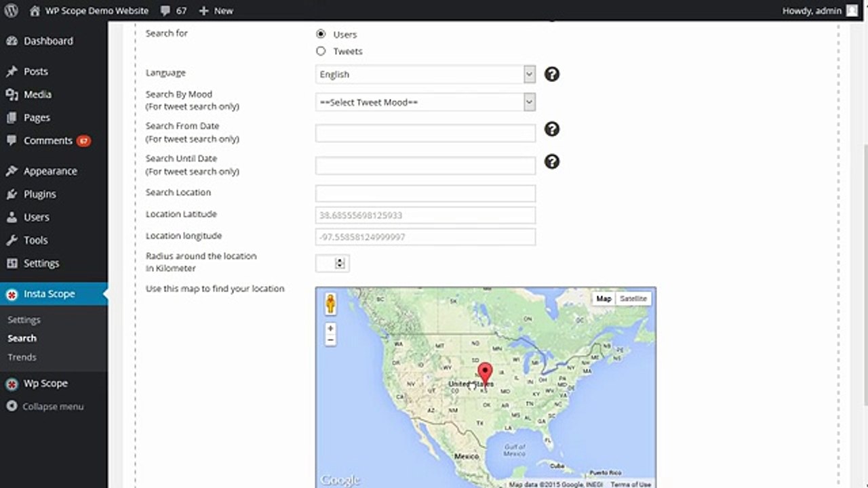Screen dimensions: 868x488
Task: Click the Users person icon
Action: click(x=12, y=217)
